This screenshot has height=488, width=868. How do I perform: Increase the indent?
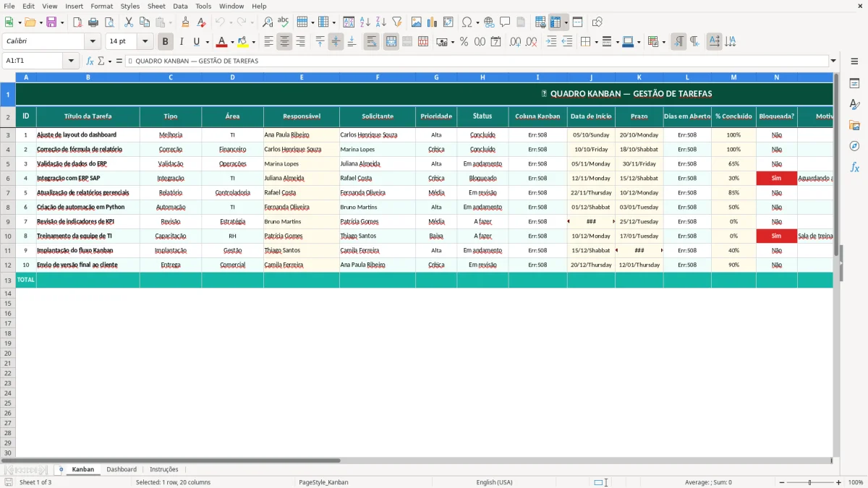click(551, 42)
